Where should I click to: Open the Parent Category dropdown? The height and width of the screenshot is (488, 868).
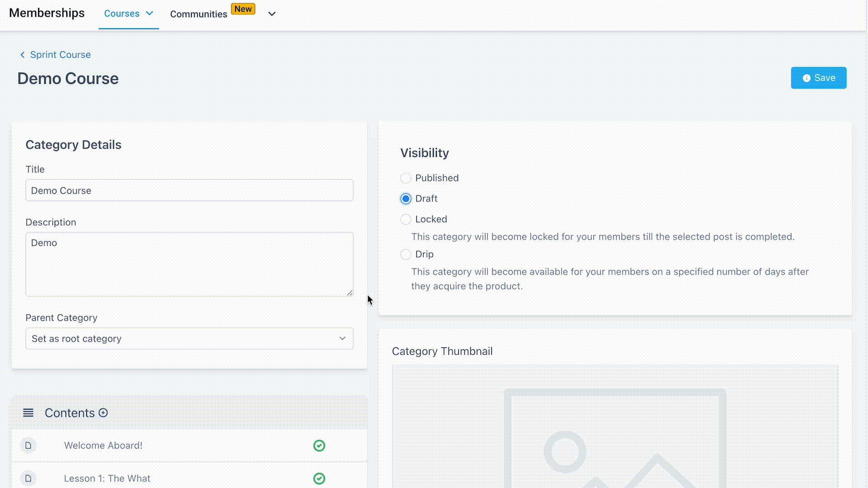pos(189,338)
